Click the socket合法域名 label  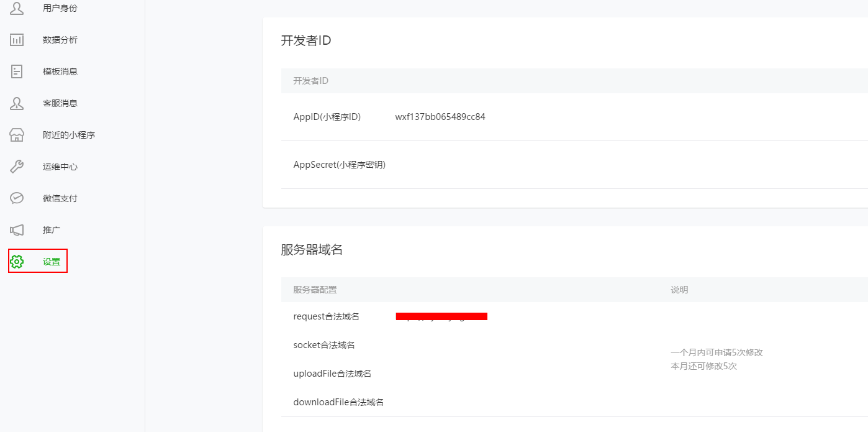point(324,345)
